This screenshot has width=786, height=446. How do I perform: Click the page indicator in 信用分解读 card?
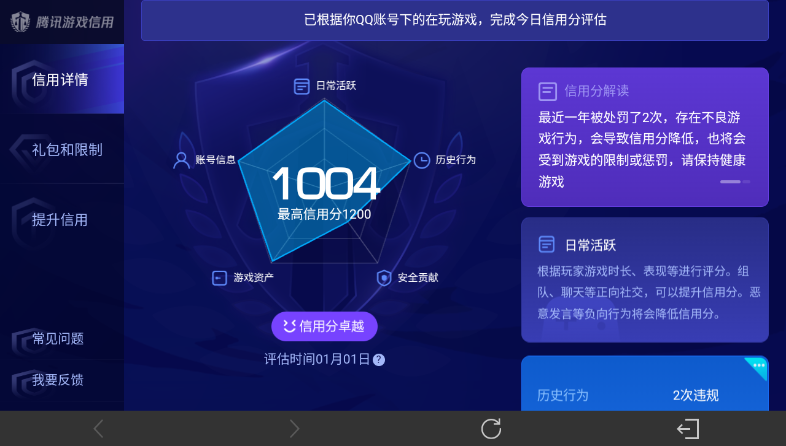click(735, 181)
